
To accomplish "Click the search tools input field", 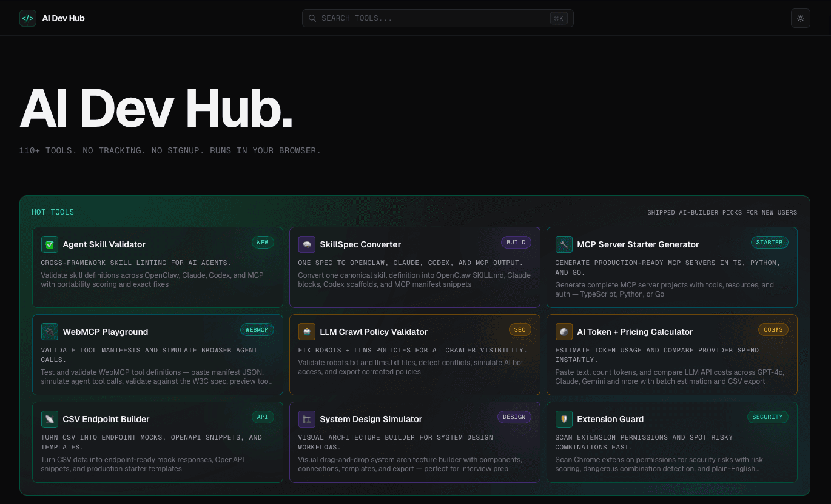I will (425, 18).
